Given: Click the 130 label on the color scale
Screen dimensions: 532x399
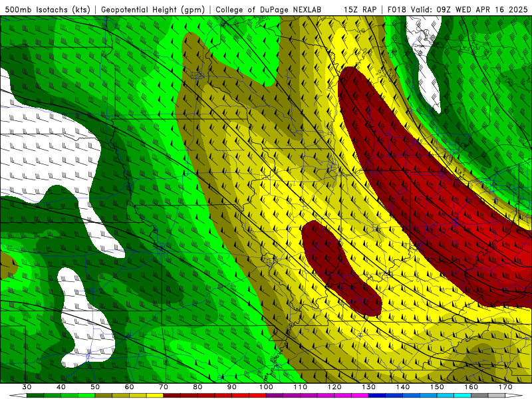Looking at the screenshot, I should pos(369,387).
